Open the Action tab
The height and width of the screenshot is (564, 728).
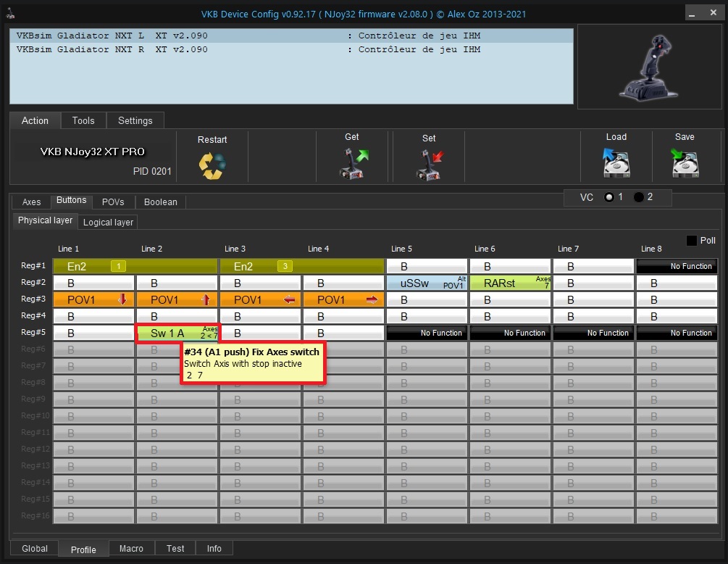pyautogui.click(x=35, y=120)
